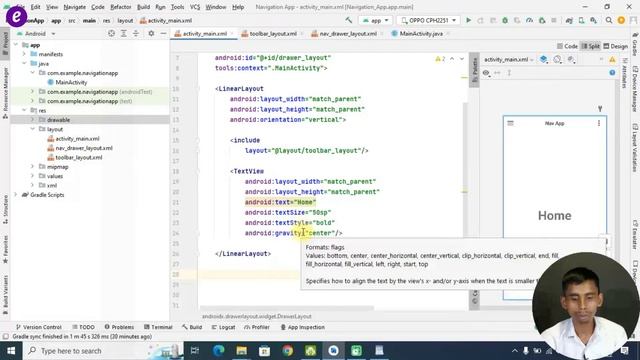Screen dimensions: 640x360
Task: Open the Build menu
Action: 143,7
